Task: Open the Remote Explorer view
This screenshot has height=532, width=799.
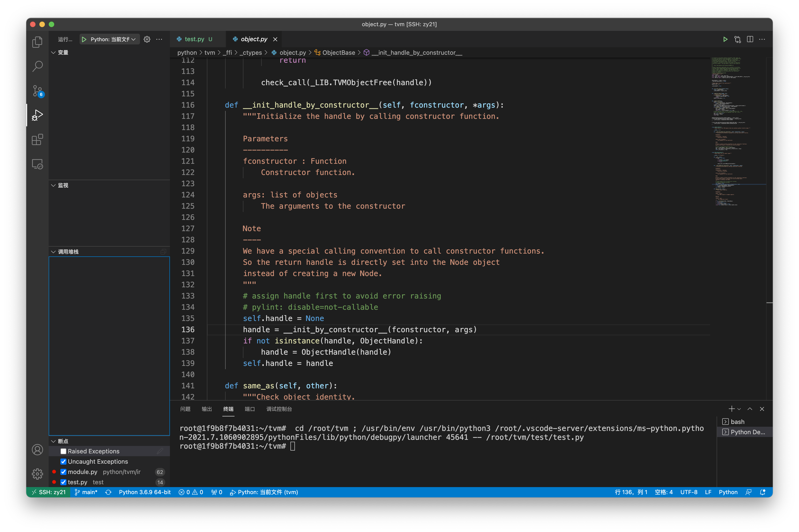Action: [37, 164]
